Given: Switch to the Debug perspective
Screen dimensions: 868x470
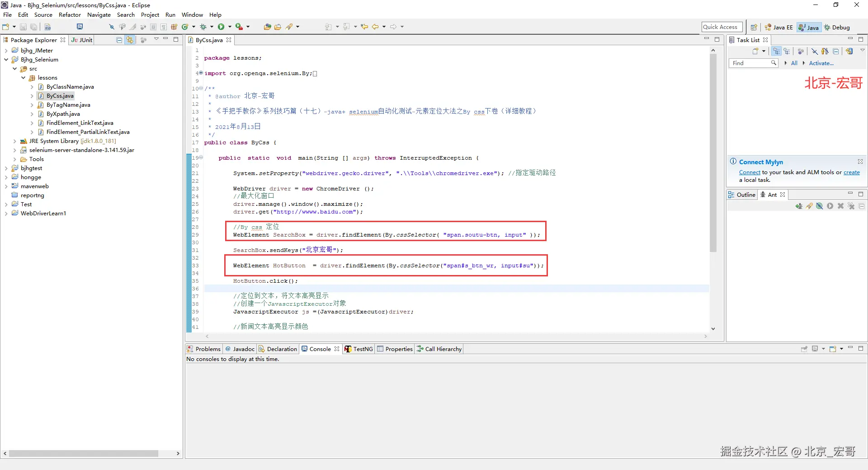Looking at the screenshot, I should coord(837,27).
